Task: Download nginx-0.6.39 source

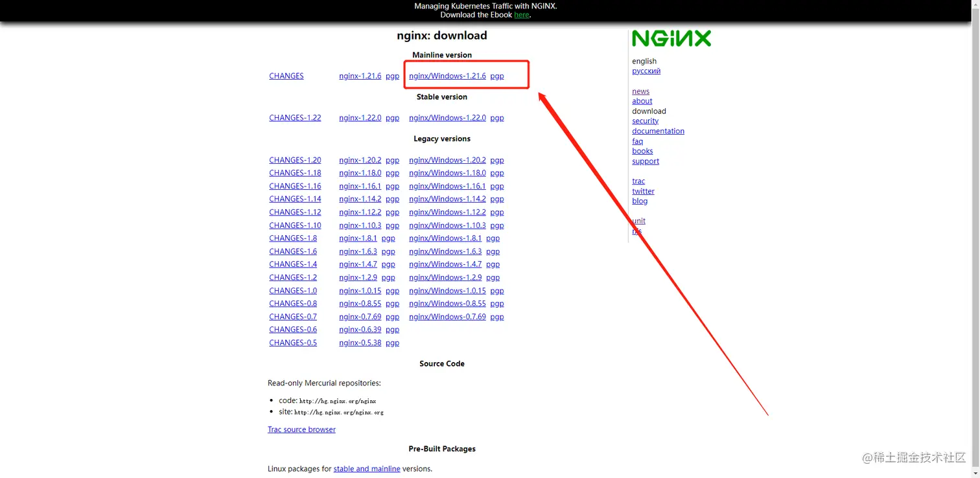Action: tap(360, 330)
